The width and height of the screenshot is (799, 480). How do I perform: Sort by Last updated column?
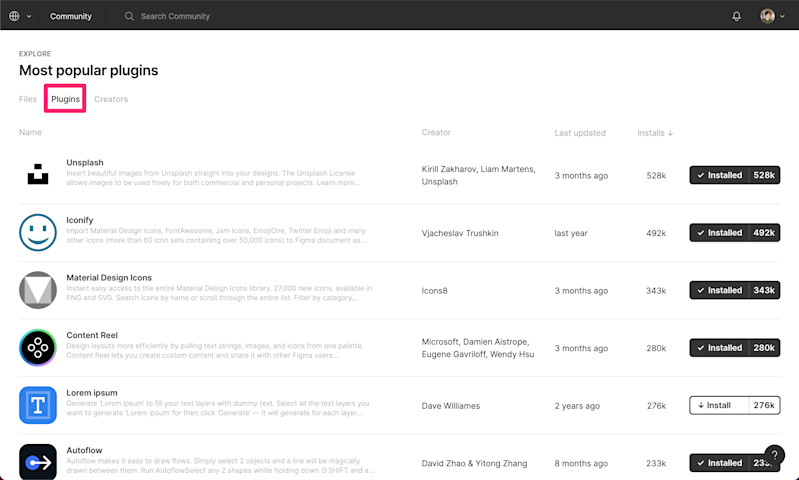(x=580, y=132)
